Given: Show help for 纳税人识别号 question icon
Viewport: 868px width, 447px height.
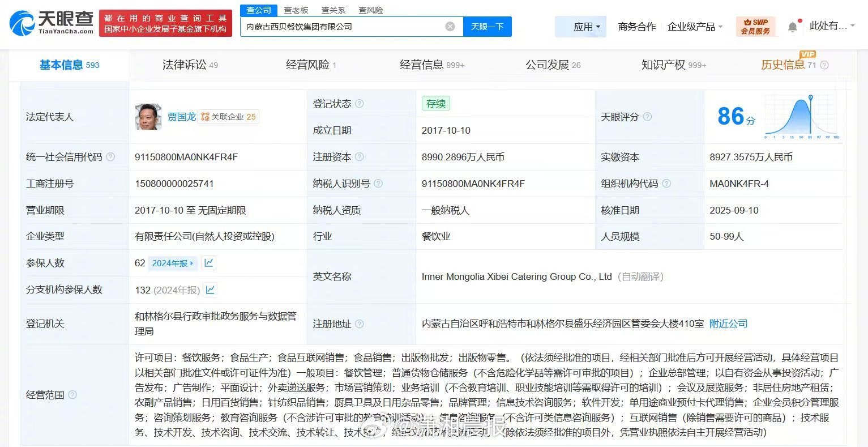Looking at the screenshot, I should click(378, 184).
